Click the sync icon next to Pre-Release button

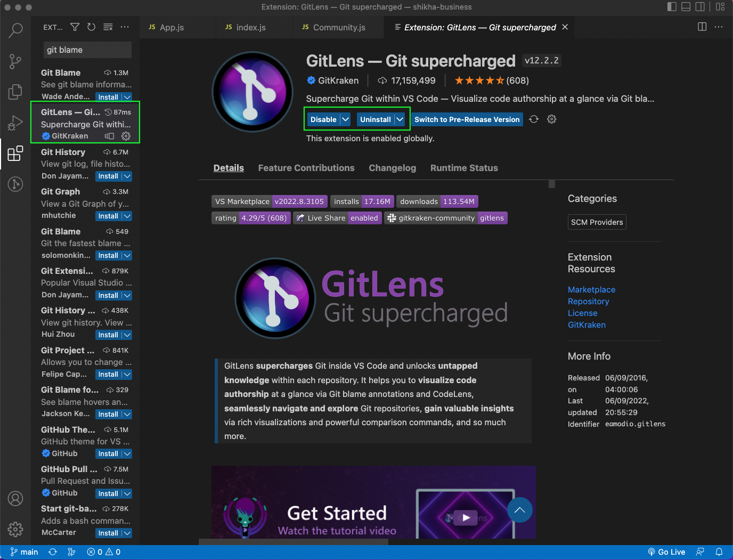[x=534, y=119]
